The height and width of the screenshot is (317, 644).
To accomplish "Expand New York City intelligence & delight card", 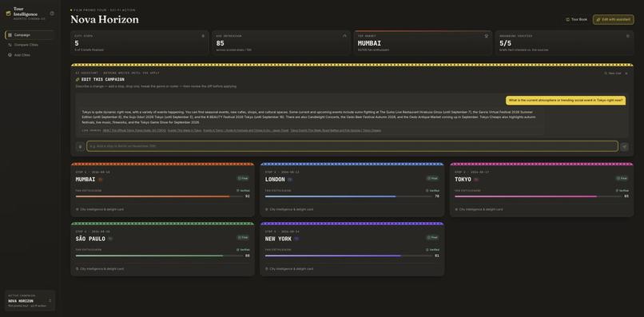I will click(x=289, y=268).
